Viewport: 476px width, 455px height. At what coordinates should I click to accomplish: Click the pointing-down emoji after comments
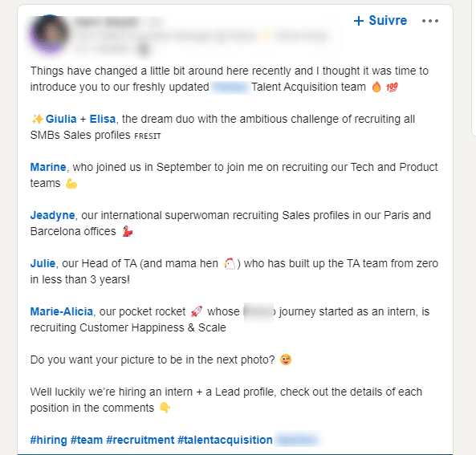tap(165, 408)
